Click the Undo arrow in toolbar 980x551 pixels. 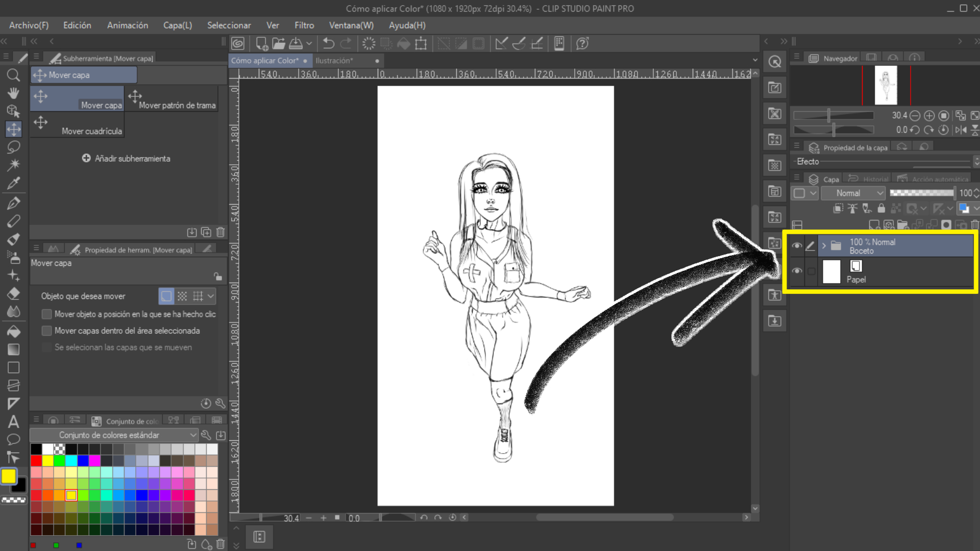tap(328, 43)
